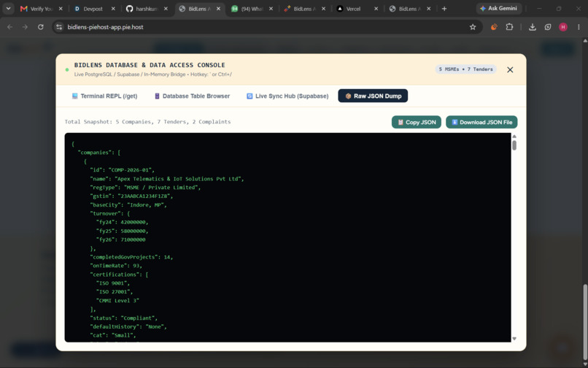Click the "CMMI Level 3" certification line

(x=117, y=300)
